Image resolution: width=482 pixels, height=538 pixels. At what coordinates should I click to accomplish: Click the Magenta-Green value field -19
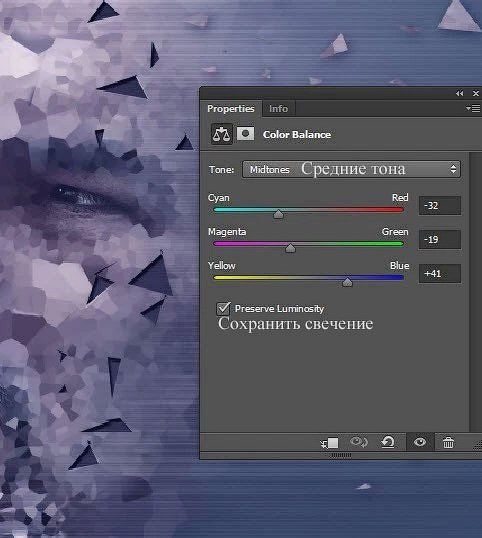[x=440, y=239]
